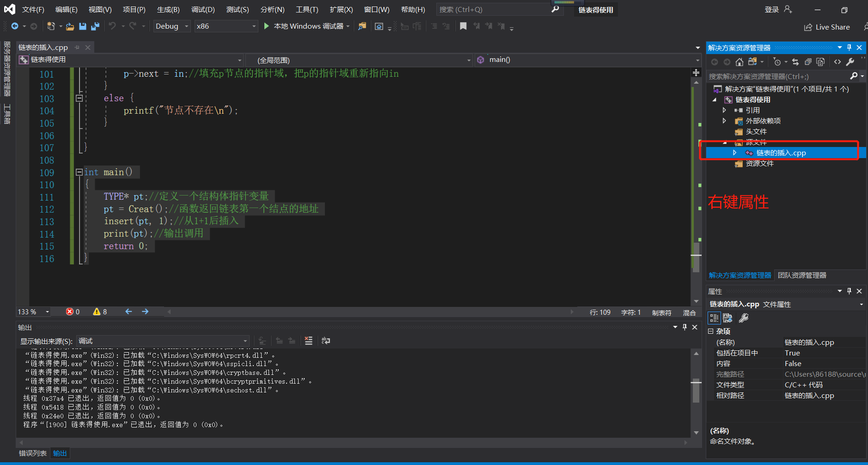Click the save all files icon
Viewport: 868px width, 465px height.
point(95,26)
